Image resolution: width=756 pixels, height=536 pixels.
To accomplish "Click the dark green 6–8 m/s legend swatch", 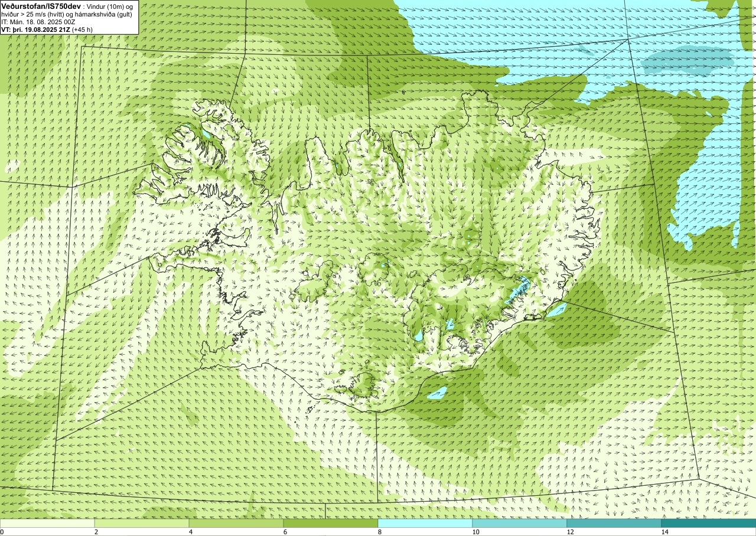I will tap(331, 524).
